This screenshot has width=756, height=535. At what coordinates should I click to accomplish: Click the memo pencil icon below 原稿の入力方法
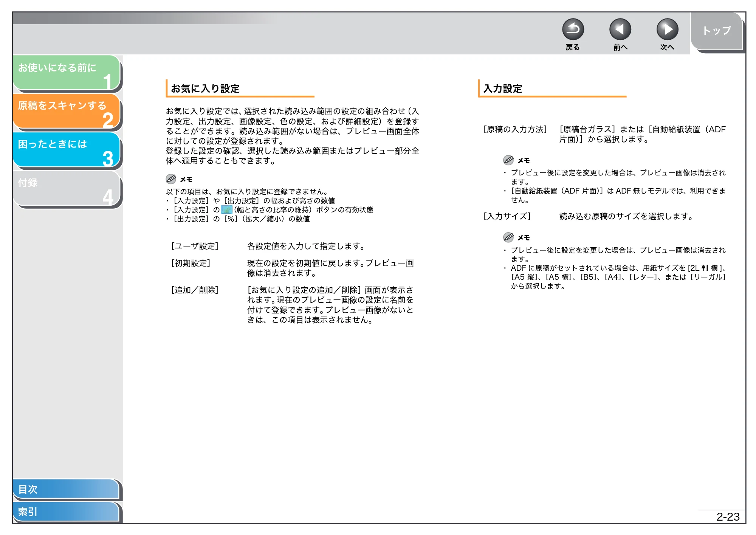[508, 160]
